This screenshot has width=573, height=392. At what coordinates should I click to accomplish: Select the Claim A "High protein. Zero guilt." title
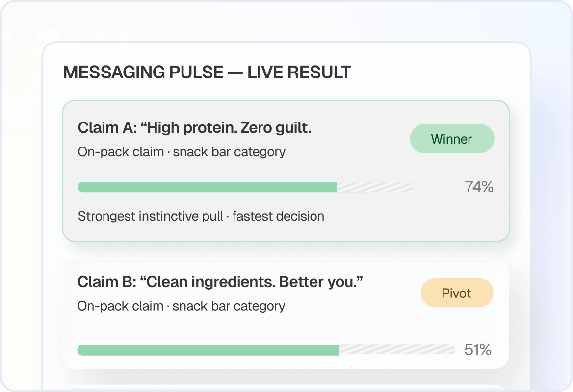(x=194, y=128)
